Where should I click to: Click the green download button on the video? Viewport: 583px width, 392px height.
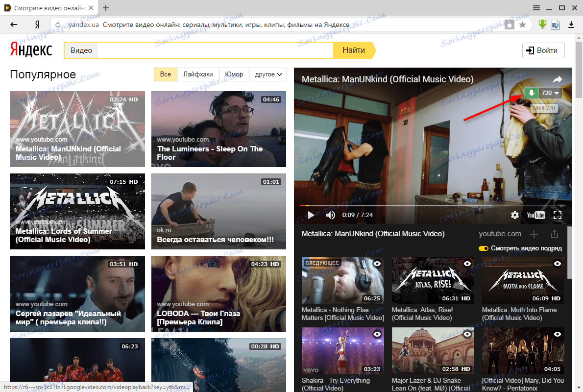(x=532, y=93)
